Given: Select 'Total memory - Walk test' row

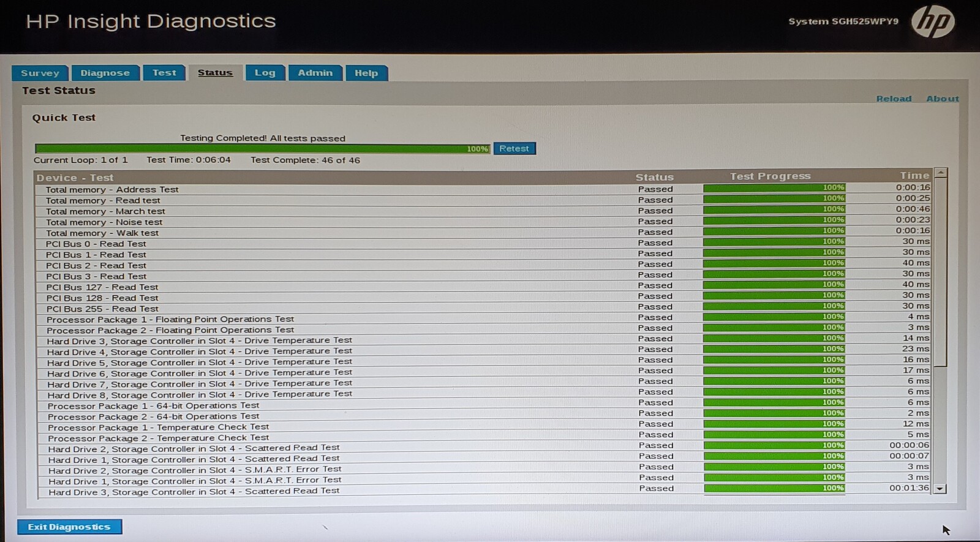Looking at the screenshot, I should tap(483, 233).
